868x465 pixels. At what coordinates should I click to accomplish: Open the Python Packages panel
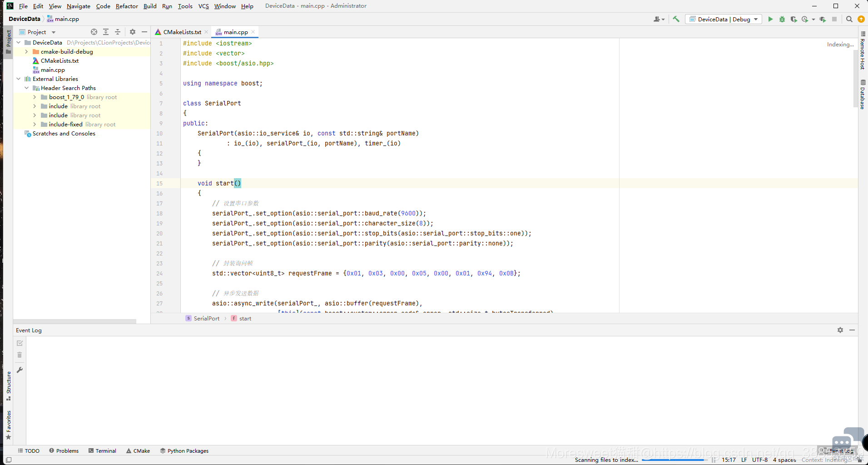[x=184, y=451]
